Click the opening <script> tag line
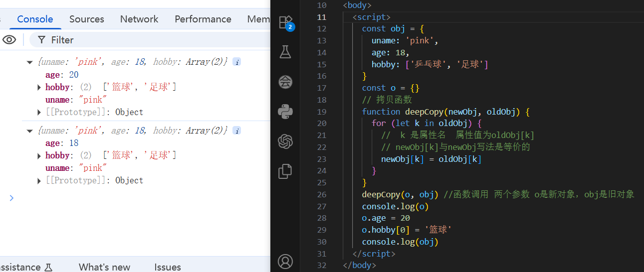This screenshot has height=272, width=644. click(x=372, y=17)
